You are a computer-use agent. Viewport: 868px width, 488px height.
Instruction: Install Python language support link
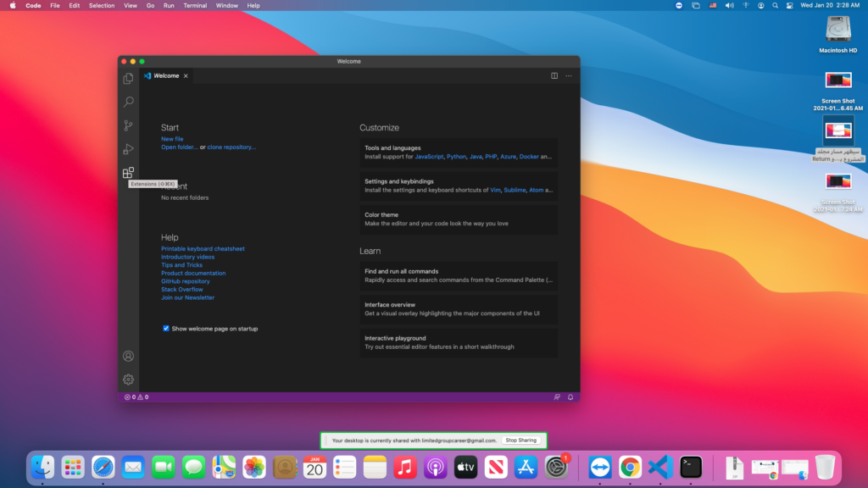(456, 157)
